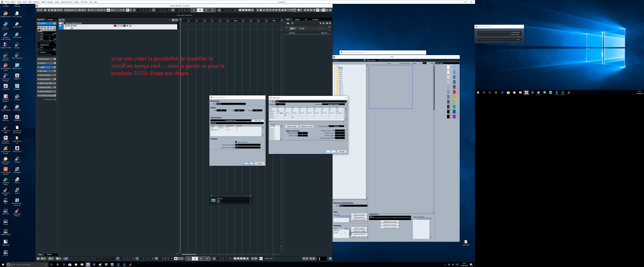This screenshot has width=644, height=267.
Task: Open the Cubase taskbar icon
Action: [88, 265]
